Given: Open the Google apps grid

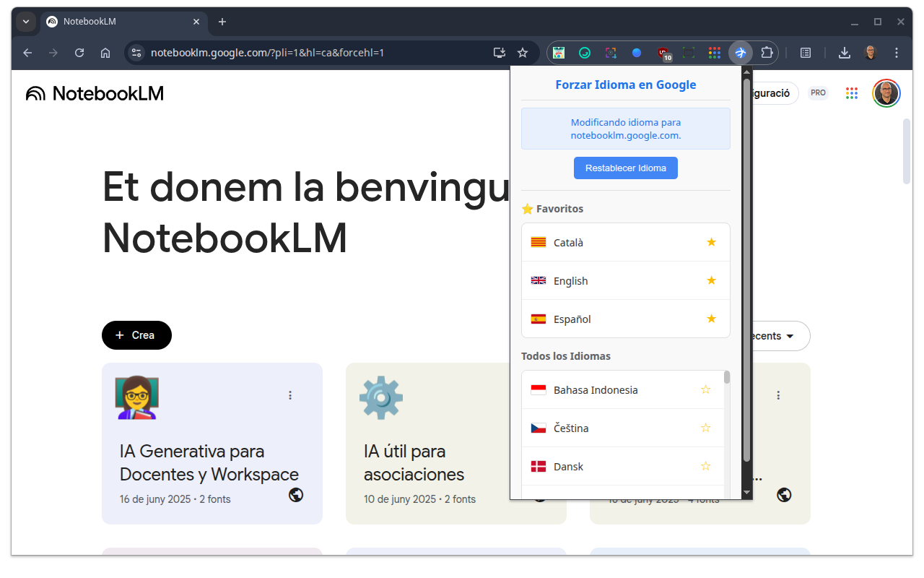Looking at the screenshot, I should click(x=851, y=92).
